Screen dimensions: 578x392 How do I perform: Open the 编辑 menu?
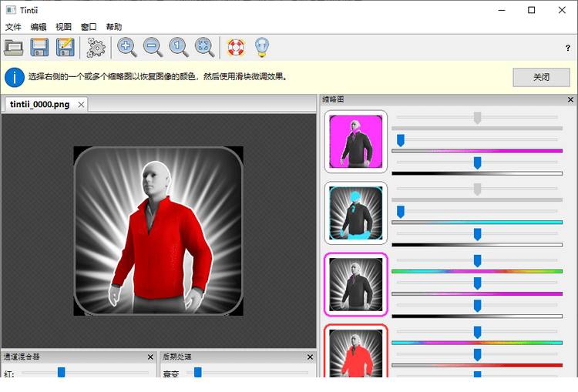point(39,26)
